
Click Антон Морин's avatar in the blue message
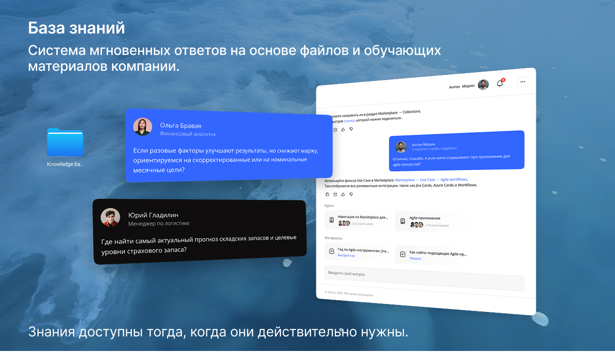[401, 147]
